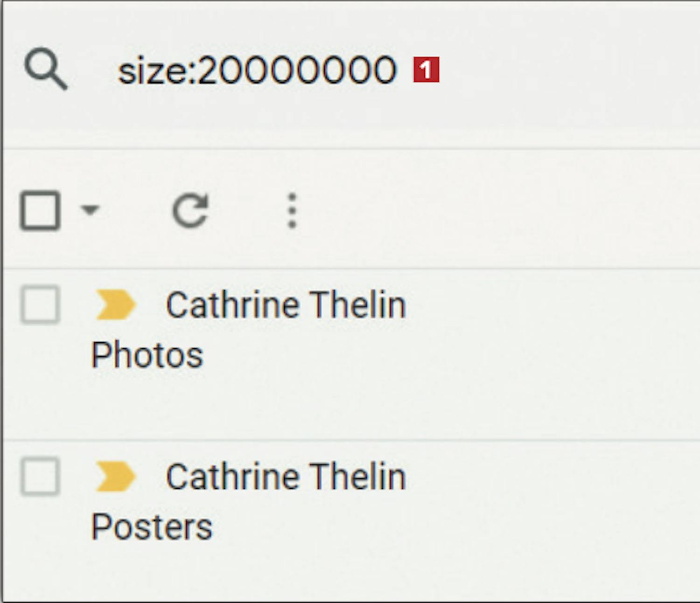Click empty search bar area right of badge

[x=560, y=70]
